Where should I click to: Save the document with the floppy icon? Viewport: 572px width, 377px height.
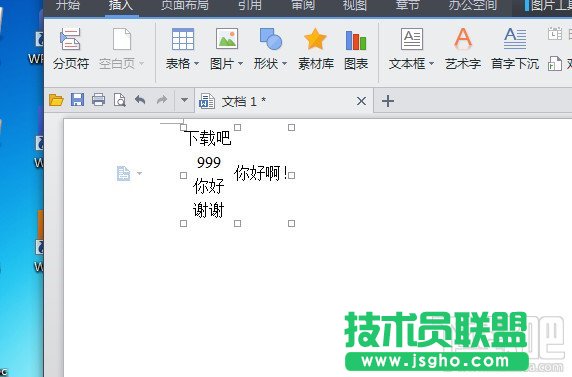pos(77,100)
